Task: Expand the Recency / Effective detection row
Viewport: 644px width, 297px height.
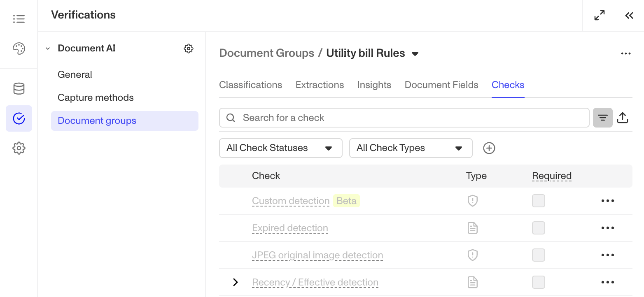Action: (x=236, y=282)
